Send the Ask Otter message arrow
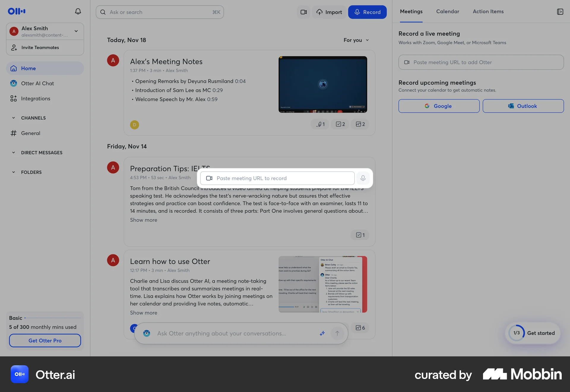Image resolution: width=570 pixels, height=392 pixels. point(337,333)
